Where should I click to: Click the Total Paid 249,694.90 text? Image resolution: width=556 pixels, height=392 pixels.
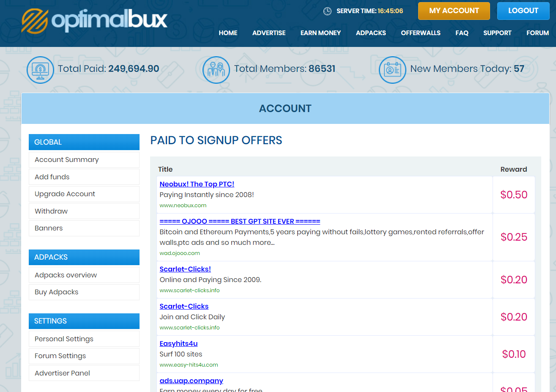coord(108,69)
